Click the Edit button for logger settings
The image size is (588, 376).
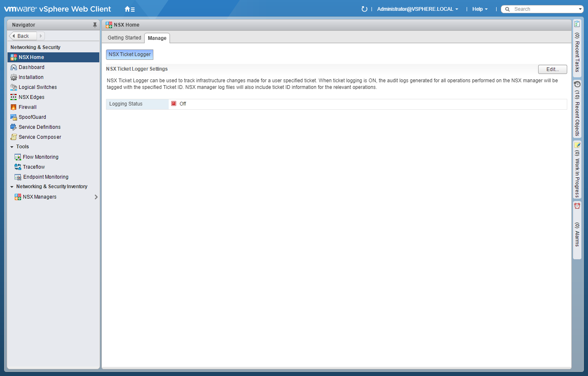(552, 69)
